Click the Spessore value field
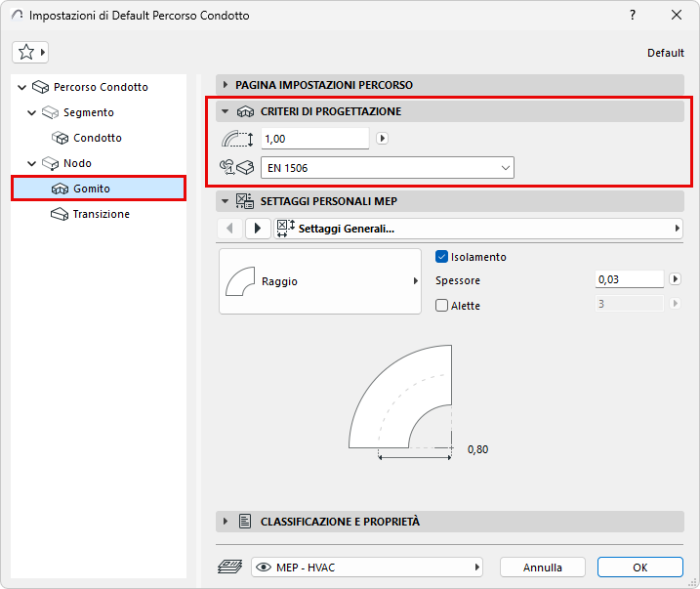The width and height of the screenshot is (700, 589). pyautogui.click(x=629, y=279)
